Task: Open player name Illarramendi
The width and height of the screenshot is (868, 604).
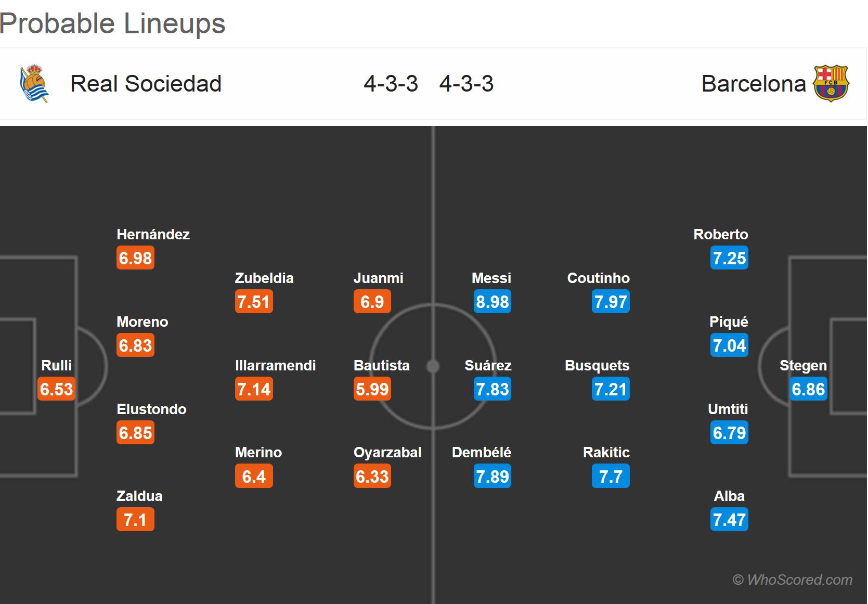Action: [x=275, y=365]
